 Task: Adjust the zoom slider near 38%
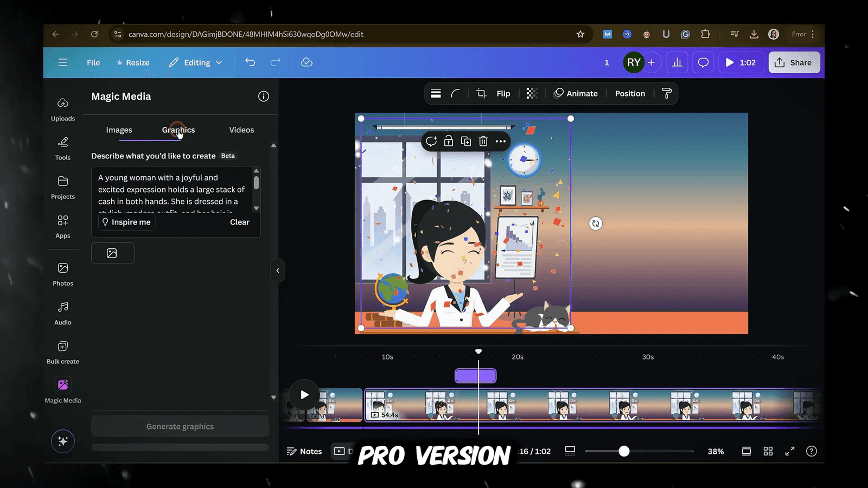(x=624, y=451)
